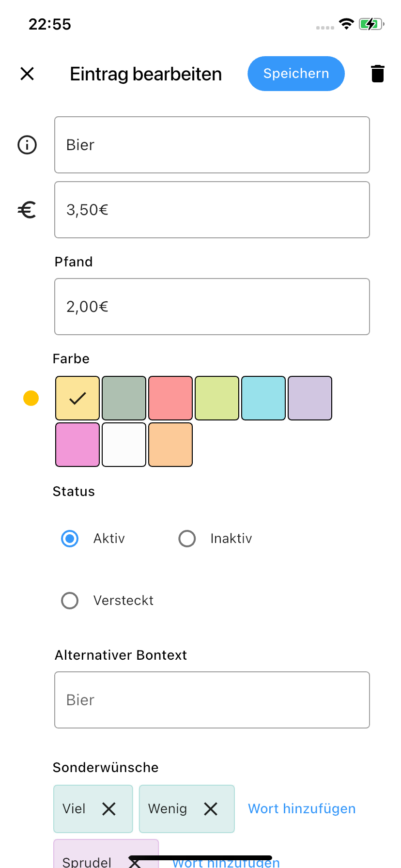This screenshot has width=401, height=868.
Task: Select the Inaktiv status option
Action: pyautogui.click(x=187, y=539)
